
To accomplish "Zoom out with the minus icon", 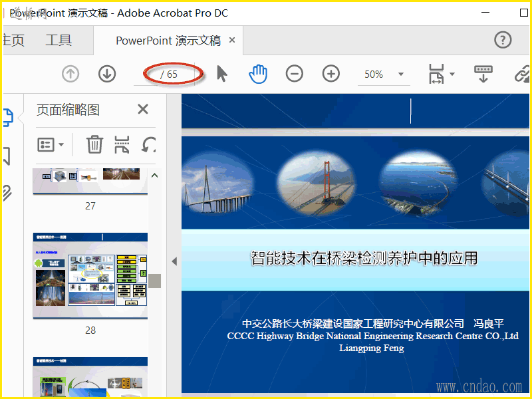I will (x=295, y=74).
